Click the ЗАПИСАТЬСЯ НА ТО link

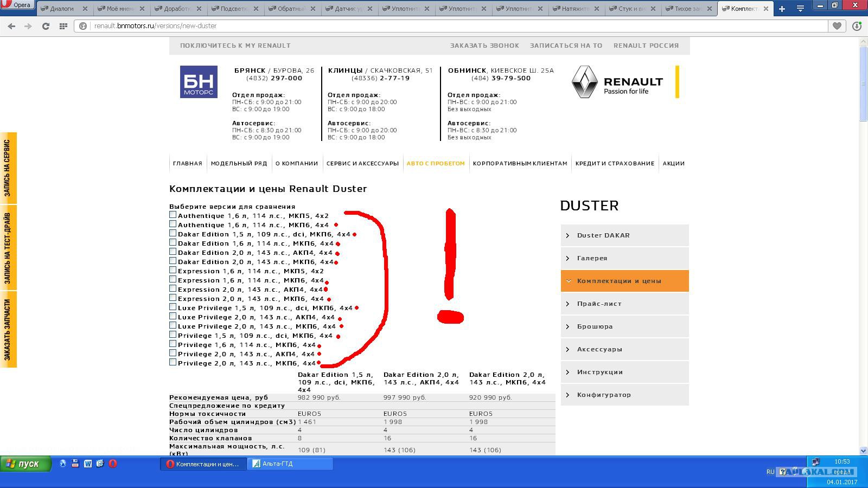(x=566, y=46)
